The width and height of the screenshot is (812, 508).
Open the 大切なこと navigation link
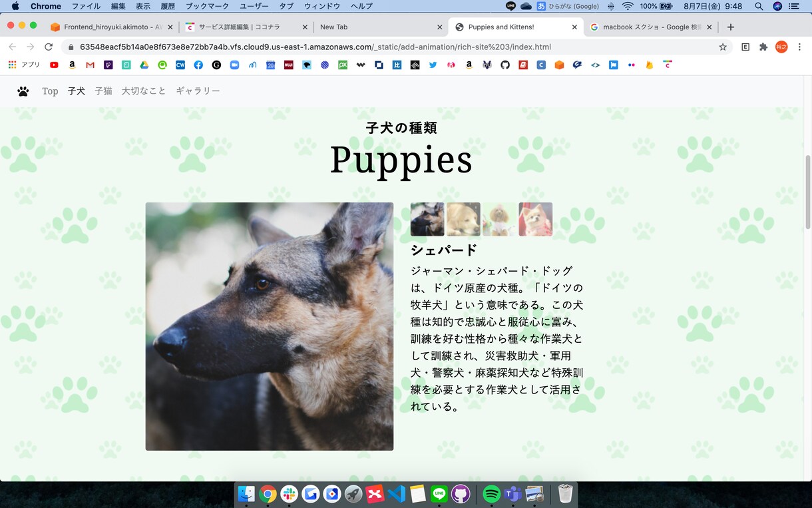(144, 91)
